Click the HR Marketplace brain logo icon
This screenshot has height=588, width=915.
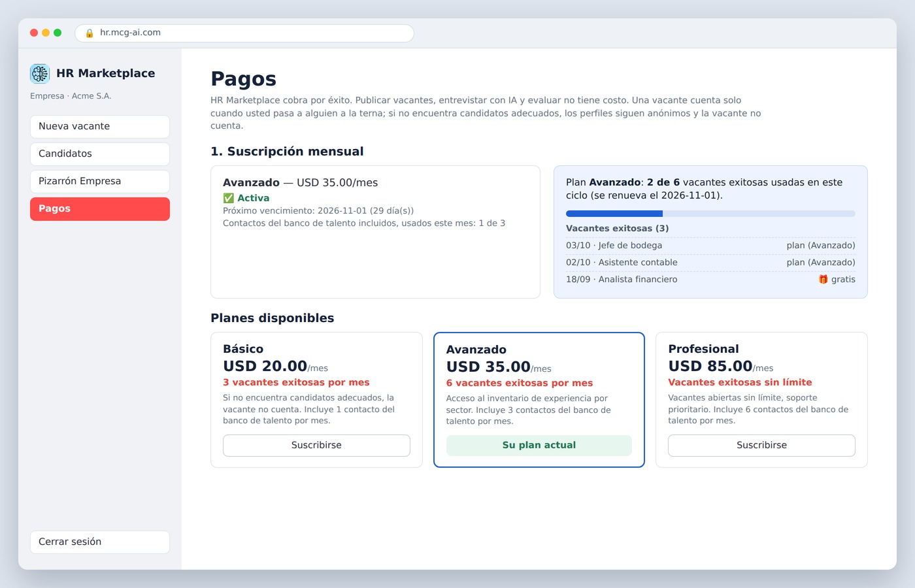[40, 74]
